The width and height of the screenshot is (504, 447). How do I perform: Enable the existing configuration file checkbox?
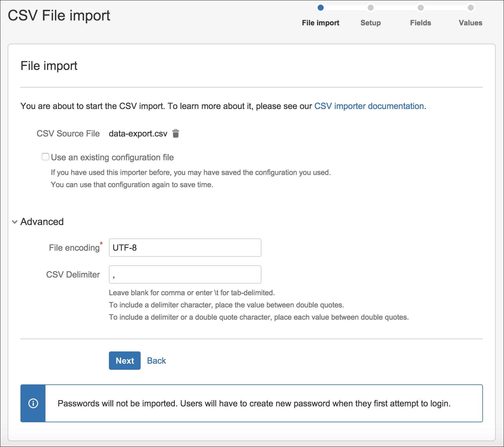click(x=45, y=157)
